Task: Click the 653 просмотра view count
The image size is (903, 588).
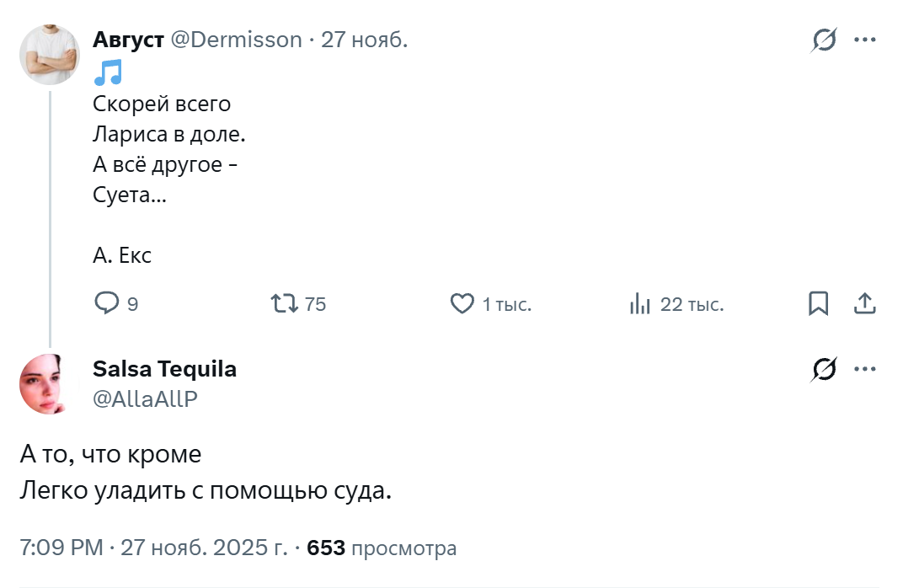Action: pos(382,548)
